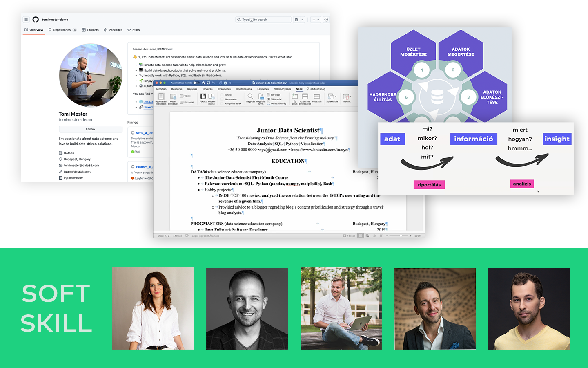Click the Word home icon in title bar
Viewport: 588px width, 368px height.
click(x=203, y=83)
